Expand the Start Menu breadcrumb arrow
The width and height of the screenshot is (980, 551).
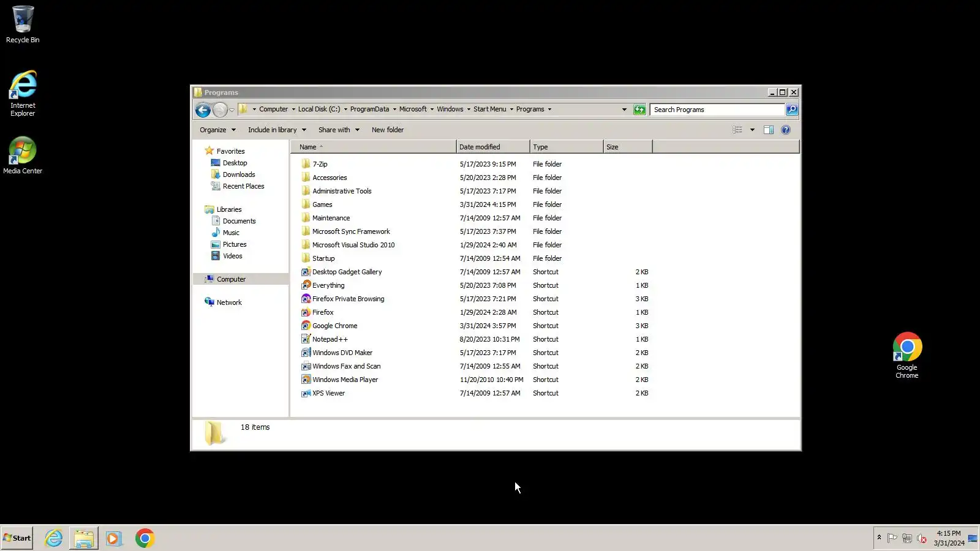[511, 110]
